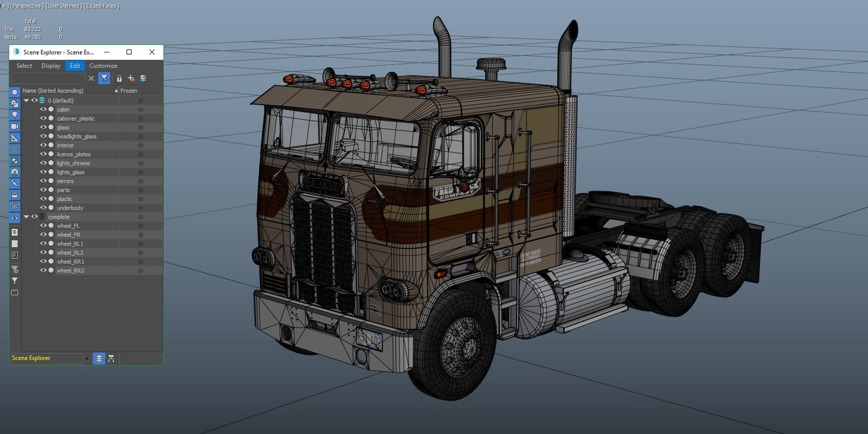Open the Select menu

pyautogui.click(x=24, y=66)
